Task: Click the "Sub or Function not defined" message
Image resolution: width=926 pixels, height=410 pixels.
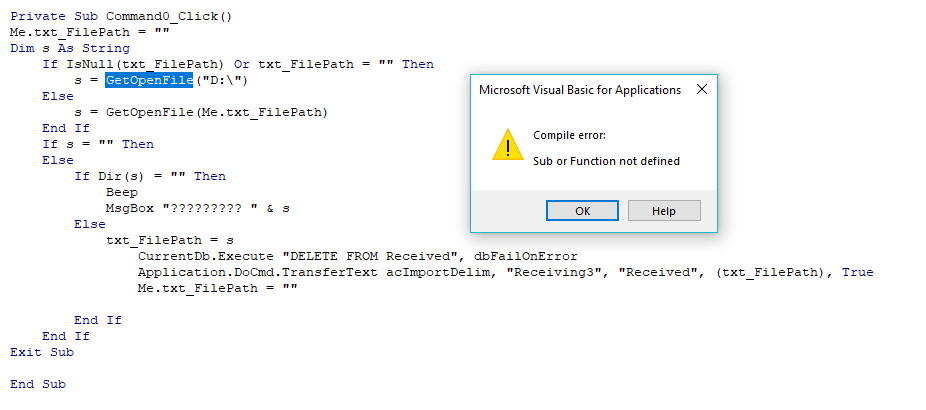Action: 607,161
